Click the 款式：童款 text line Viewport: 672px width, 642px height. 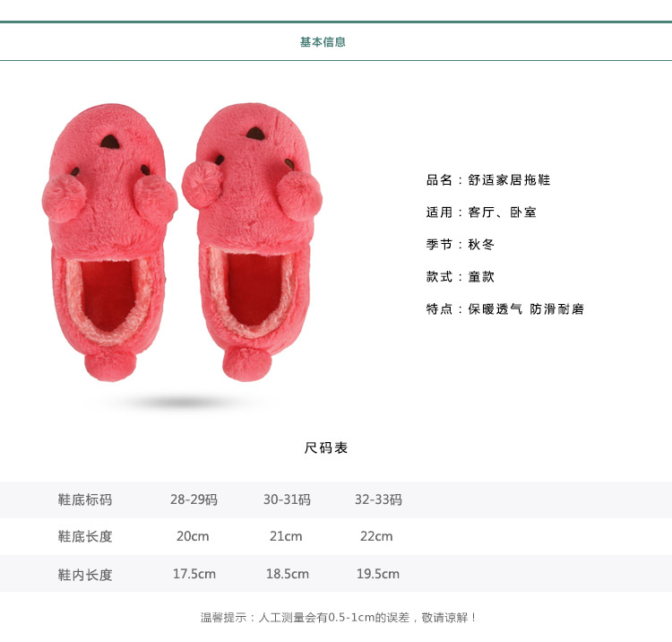(461, 276)
